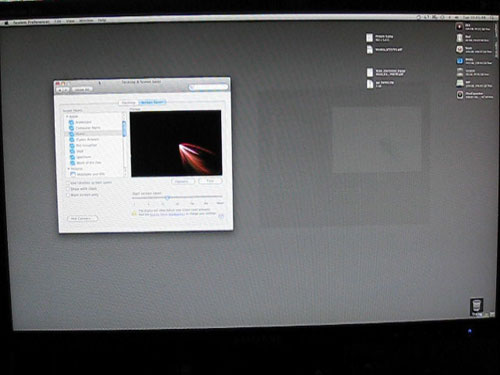
Task: Open the View menu
Action: pos(70,21)
